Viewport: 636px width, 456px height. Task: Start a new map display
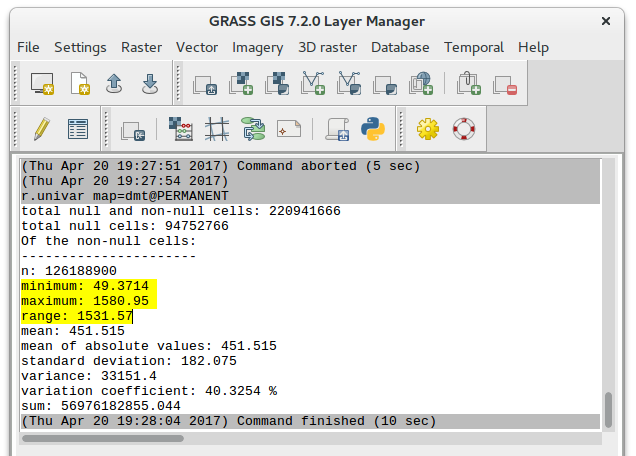(42, 84)
